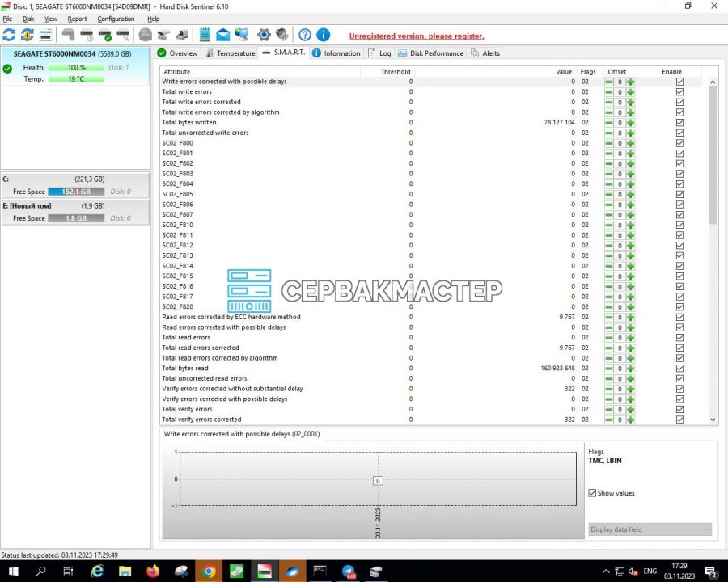The width and height of the screenshot is (728, 582).
Task: Sort by the Attribute column header
Action: 260,71
